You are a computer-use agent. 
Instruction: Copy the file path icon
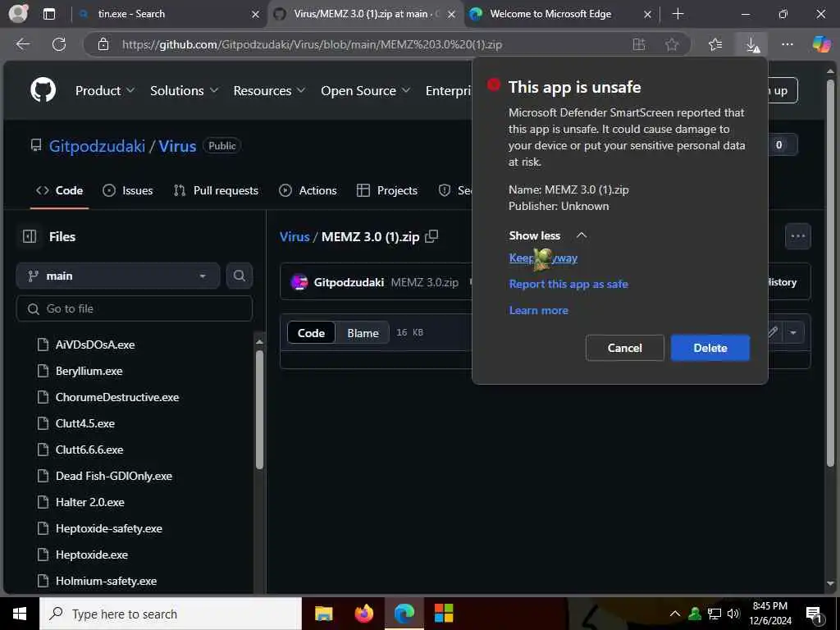(431, 236)
